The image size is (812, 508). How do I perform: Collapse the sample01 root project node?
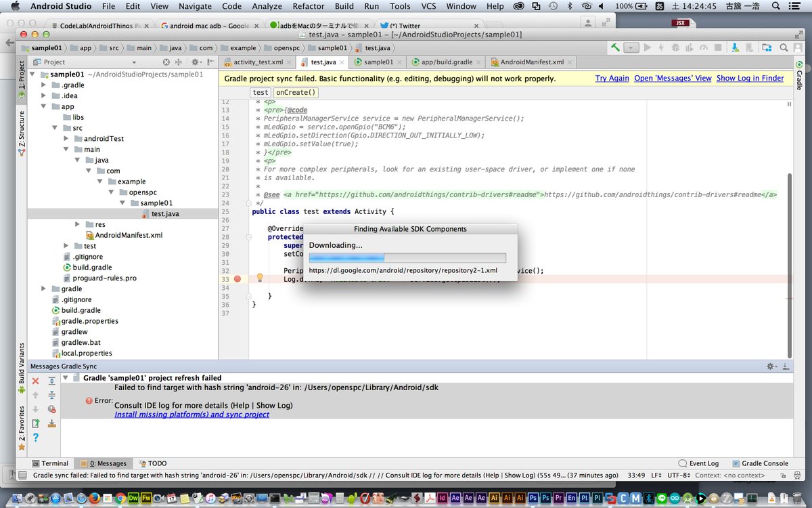33,75
